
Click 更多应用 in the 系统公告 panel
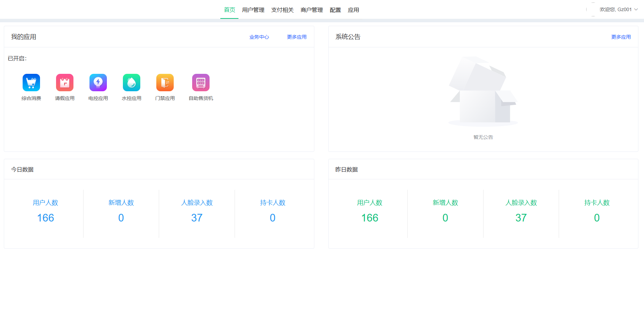tap(621, 37)
